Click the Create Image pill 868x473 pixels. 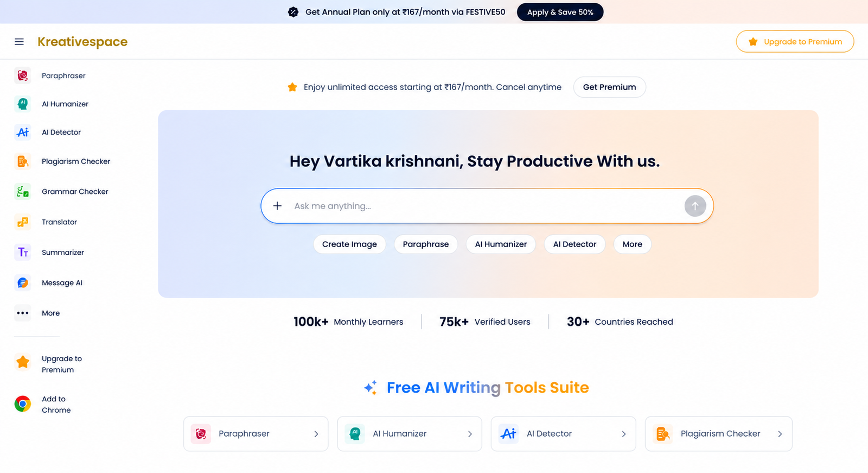(349, 244)
